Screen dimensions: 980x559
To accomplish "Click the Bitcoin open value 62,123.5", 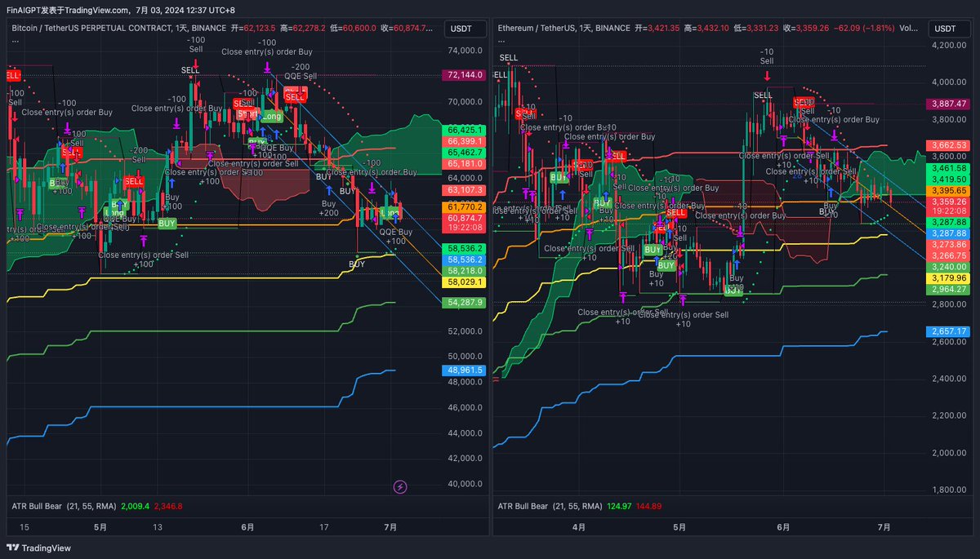I will pos(261,28).
